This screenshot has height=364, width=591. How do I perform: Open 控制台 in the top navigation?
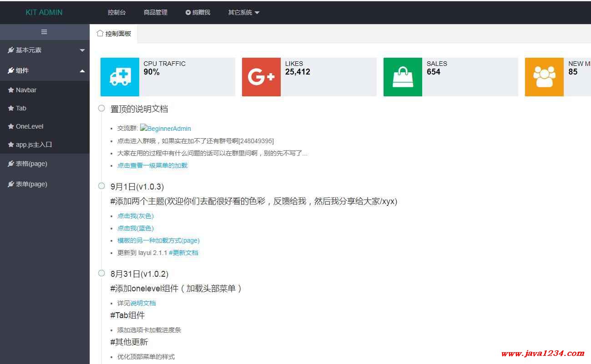116,12
